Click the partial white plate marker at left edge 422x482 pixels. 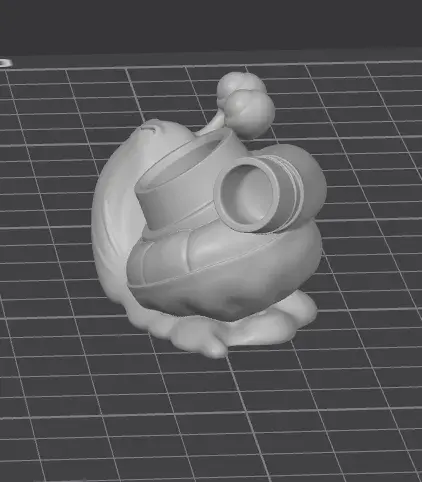pyautogui.click(x=5, y=63)
